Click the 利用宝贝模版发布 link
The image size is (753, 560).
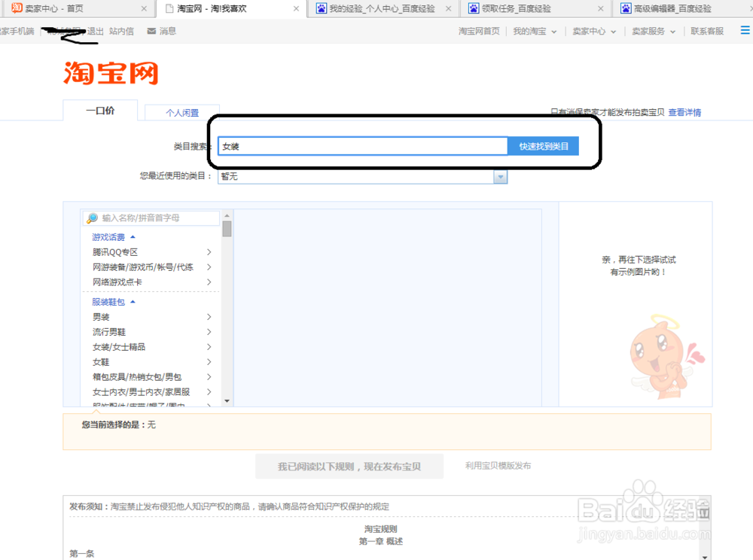(498, 465)
